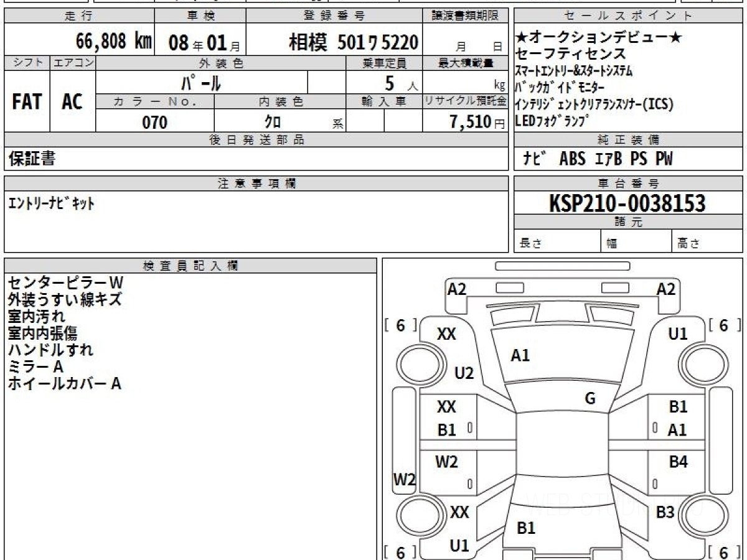The image size is (747, 560).
Task: Select the 諸元 header
Action: (628, 222)
